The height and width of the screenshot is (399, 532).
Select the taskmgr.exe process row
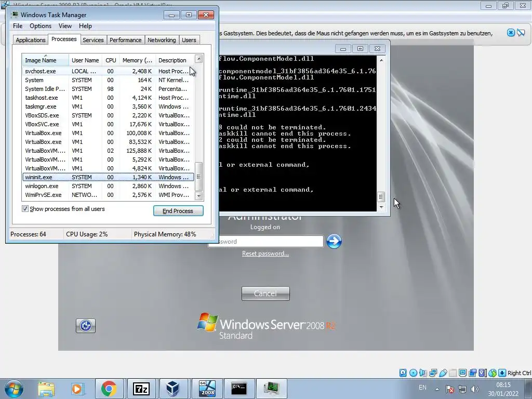pos(108,107)
